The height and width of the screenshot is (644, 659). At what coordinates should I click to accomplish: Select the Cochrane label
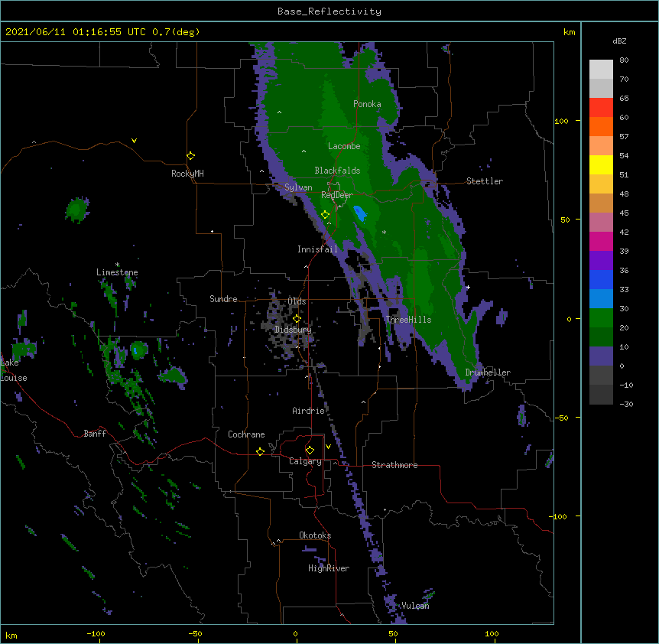246,434
